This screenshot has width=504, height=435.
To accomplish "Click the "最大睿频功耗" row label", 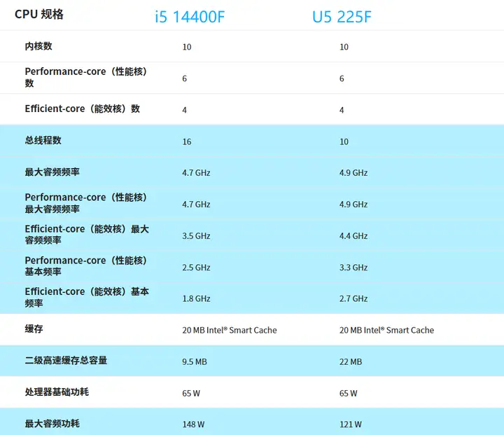I will [x=52, y=423].
